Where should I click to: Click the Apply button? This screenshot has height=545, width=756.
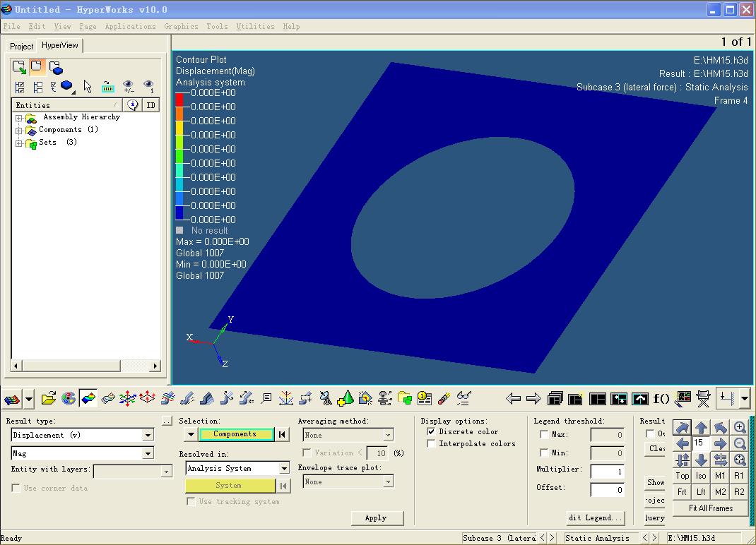click(x=375, y=518)
